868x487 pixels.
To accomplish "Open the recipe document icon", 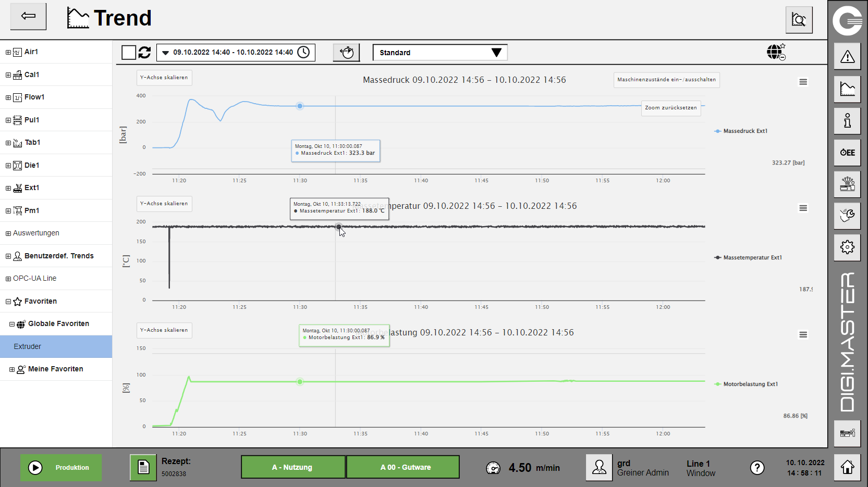I will [143, 467].
